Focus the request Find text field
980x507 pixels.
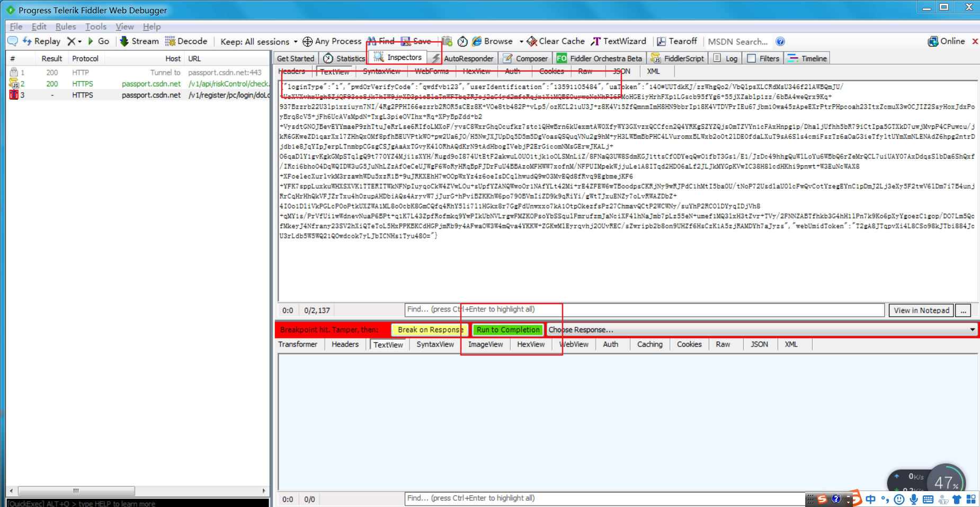[645, 309]
